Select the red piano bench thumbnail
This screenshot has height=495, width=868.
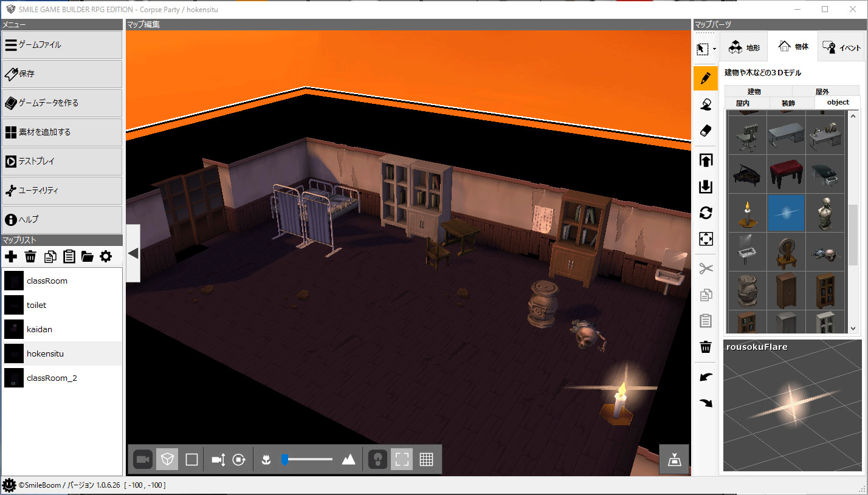tap(787, 174)
